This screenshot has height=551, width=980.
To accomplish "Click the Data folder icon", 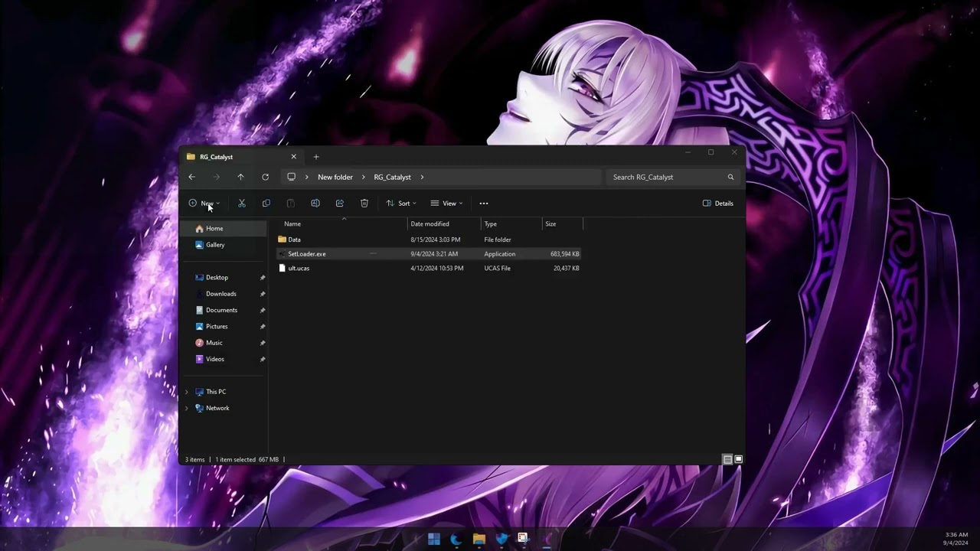I will coord(282,240).
